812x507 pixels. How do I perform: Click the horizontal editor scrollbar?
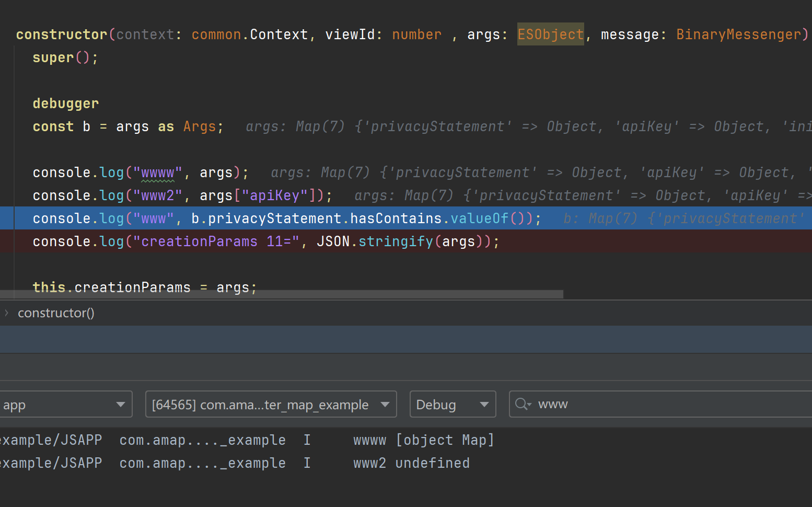point(282,294)
